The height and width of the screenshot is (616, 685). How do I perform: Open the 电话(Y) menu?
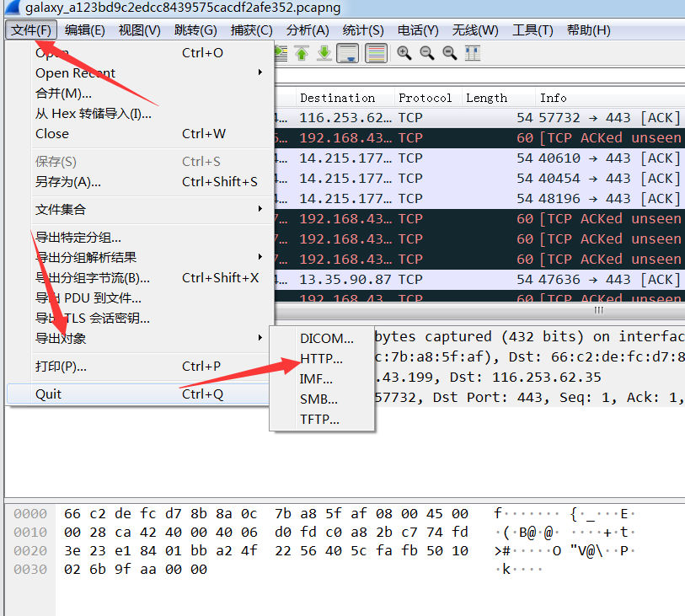click(418, 30)
